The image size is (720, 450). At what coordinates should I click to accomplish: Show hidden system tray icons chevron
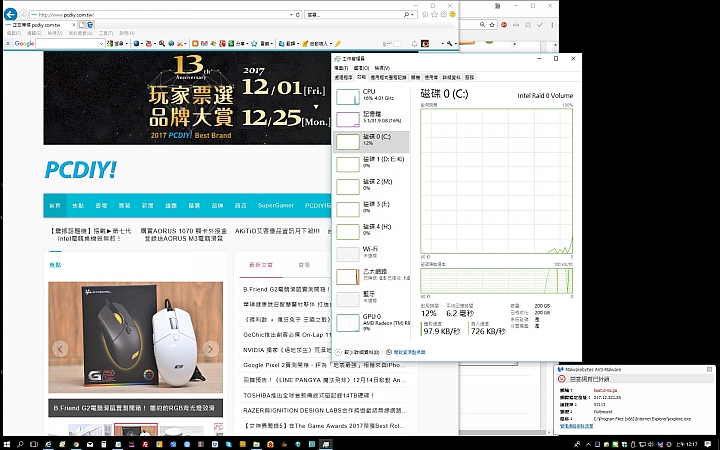[588, 444]
